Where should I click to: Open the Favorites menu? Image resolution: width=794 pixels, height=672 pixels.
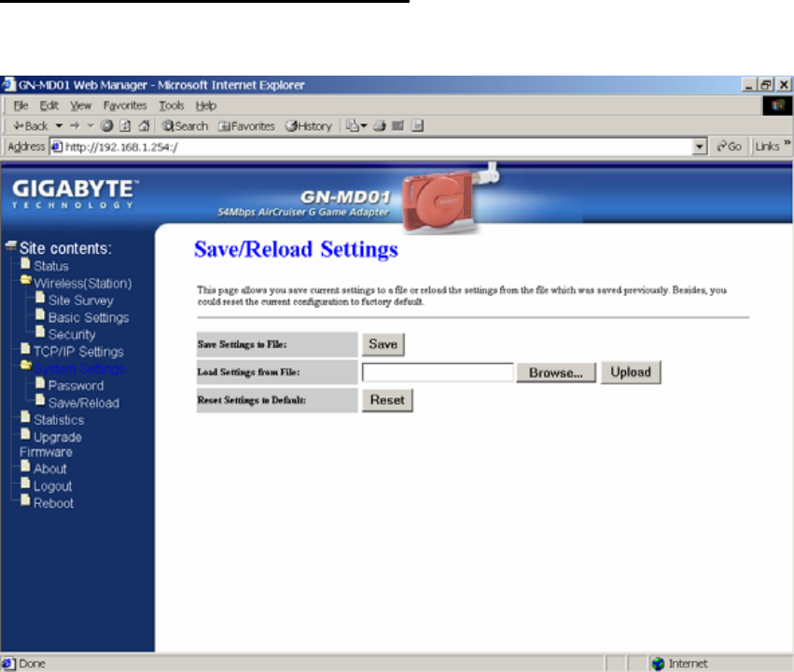click(x=125, y=105)
